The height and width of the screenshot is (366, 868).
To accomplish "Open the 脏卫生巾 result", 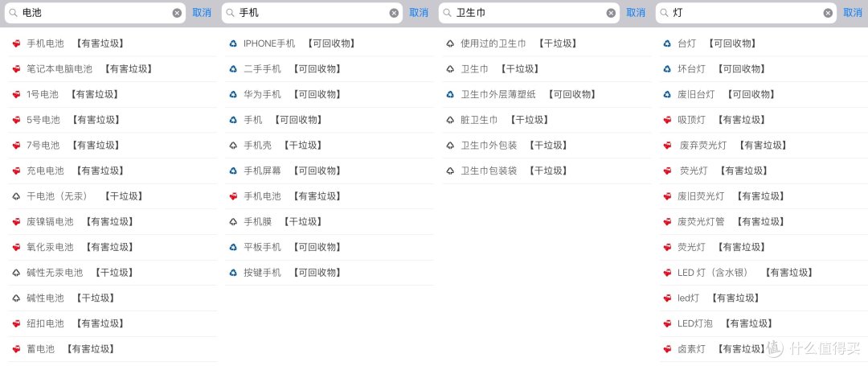I will click(547, 120).
